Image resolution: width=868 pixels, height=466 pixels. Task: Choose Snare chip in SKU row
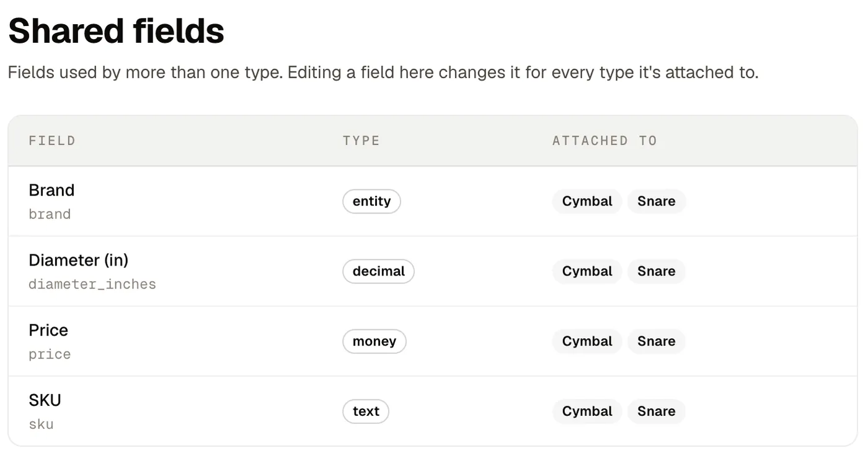[657, 411]
